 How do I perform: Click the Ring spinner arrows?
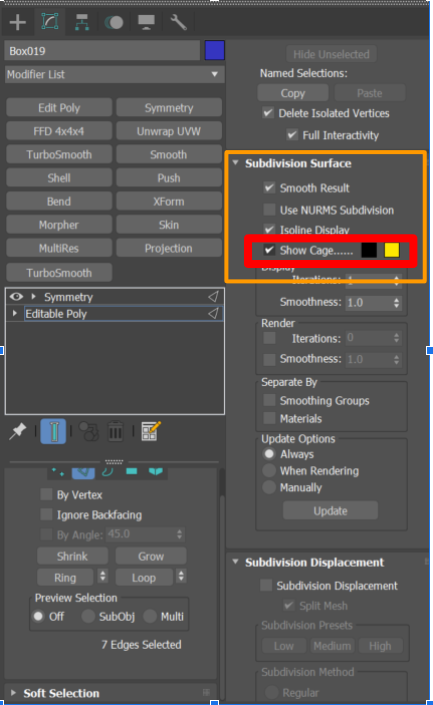point(103,576)
